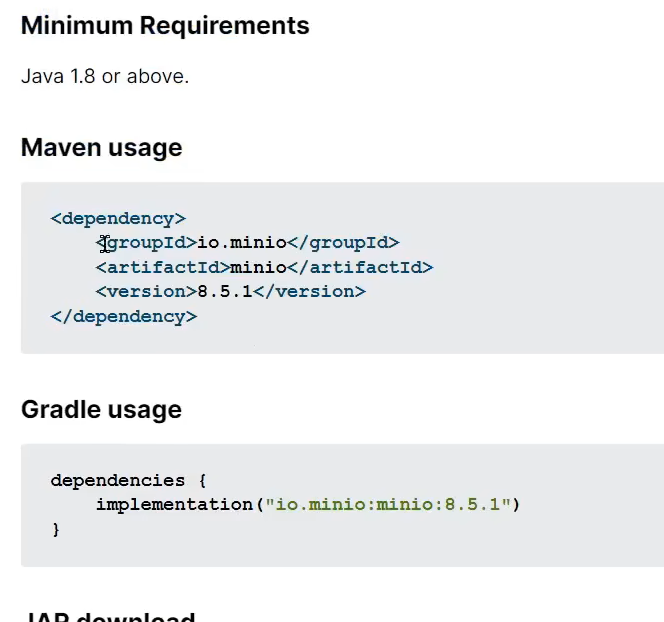Click the version 8.5.1 XML line
Screen dimensions: 664x622
(x=231, y=292)
